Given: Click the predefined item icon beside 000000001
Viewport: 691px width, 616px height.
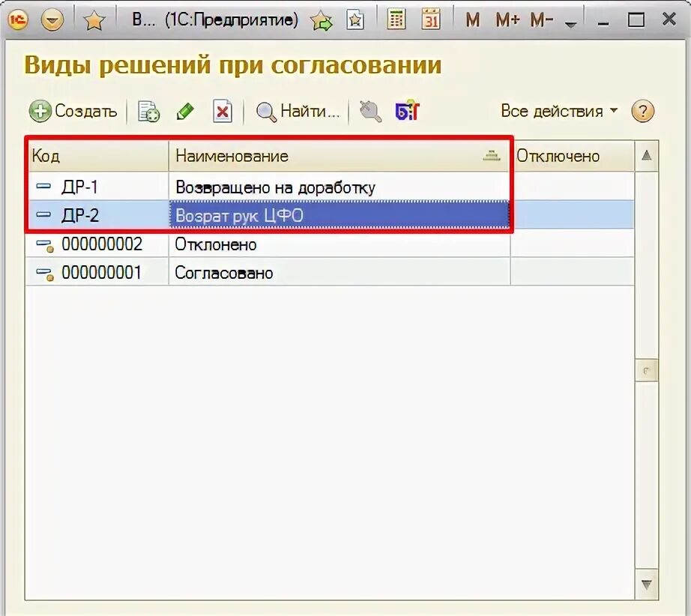Looking at the screenshot, I should pos(44,274).
